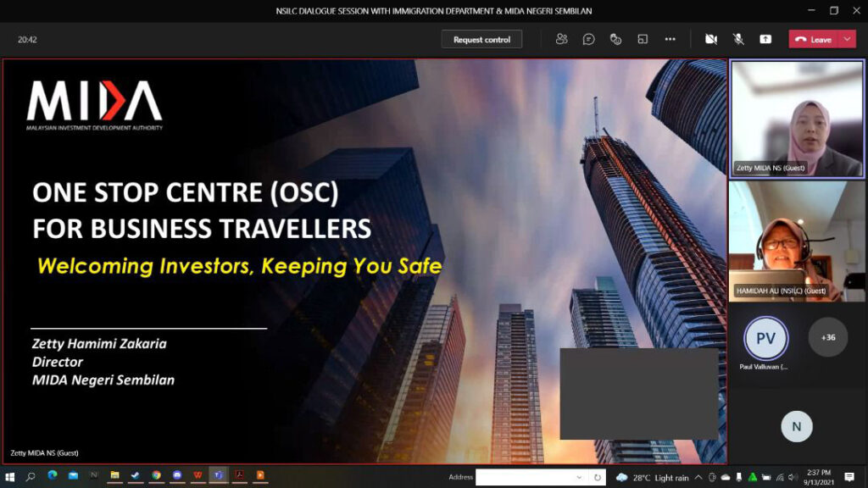
Task: Turn on the camera
Action: [x=711, y=39]
